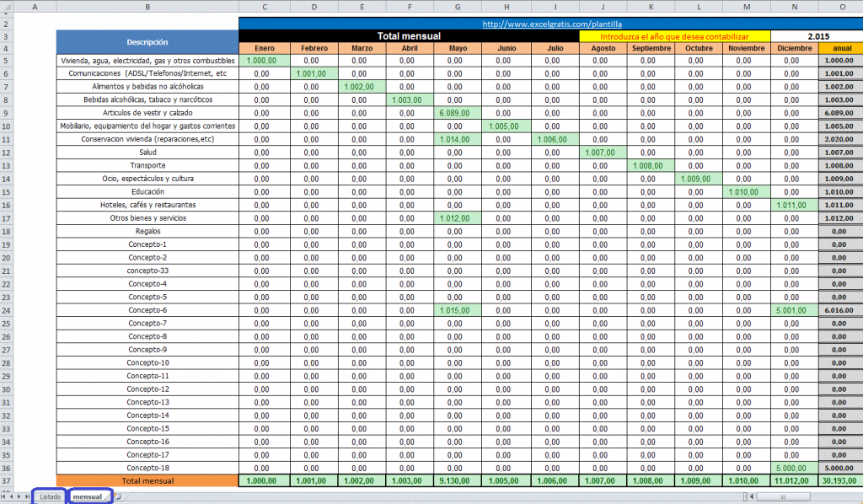Select the 'Comunicaciones (ADSL/Telefonos/Internet' cell
Image resolution: width=863 pixels, height=504 pixels.
click(147, 73)
